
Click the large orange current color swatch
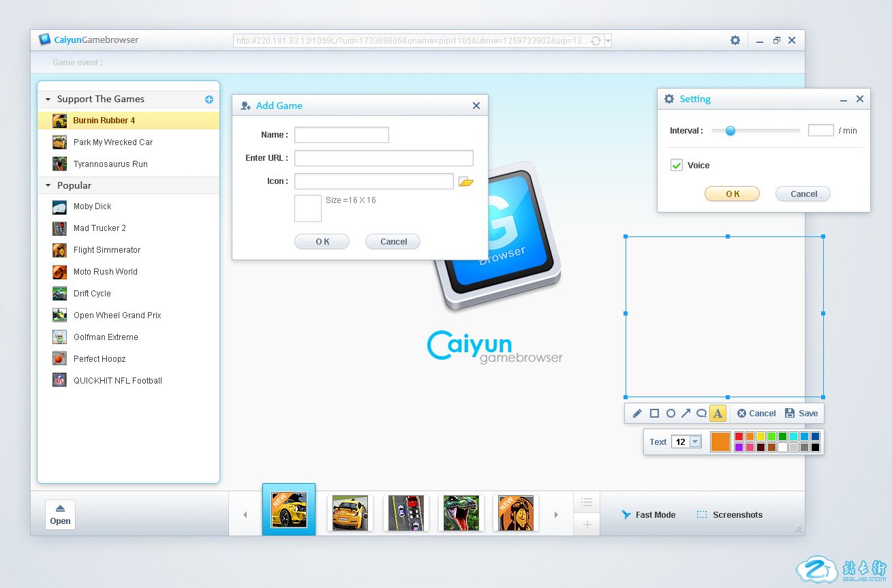click(x=720, y=442)
